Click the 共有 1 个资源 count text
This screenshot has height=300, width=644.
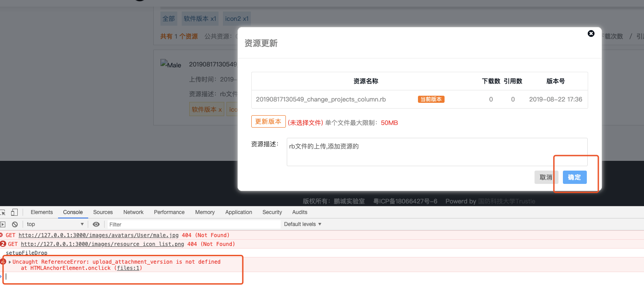click(179, 36)
